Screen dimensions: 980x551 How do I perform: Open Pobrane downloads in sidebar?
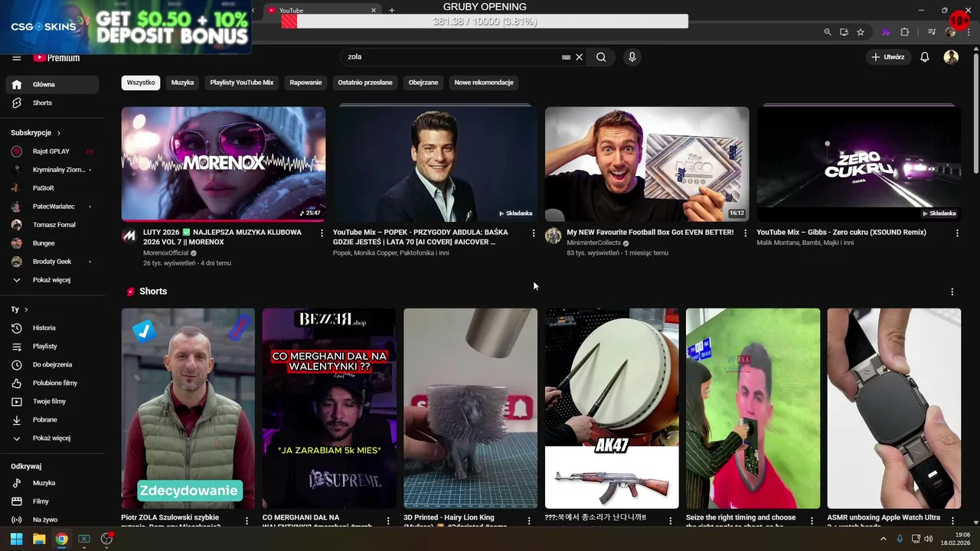pos(52,420)
